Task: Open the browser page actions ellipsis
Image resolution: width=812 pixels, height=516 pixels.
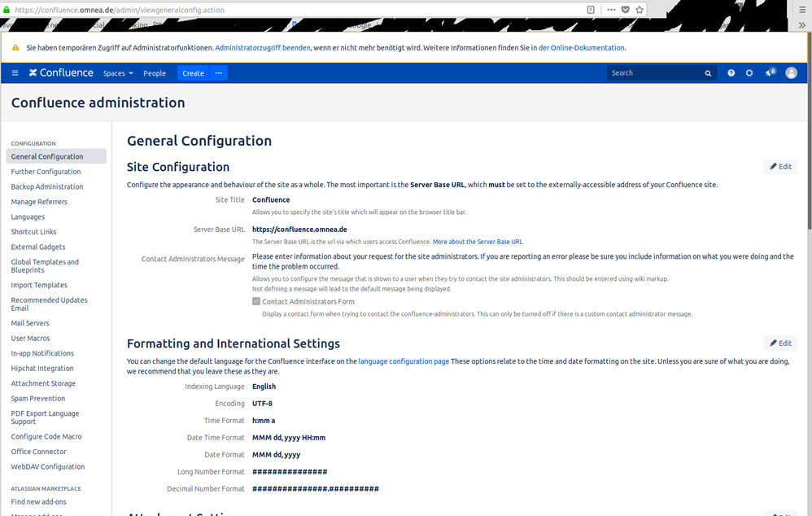Action: coord(611,10)
